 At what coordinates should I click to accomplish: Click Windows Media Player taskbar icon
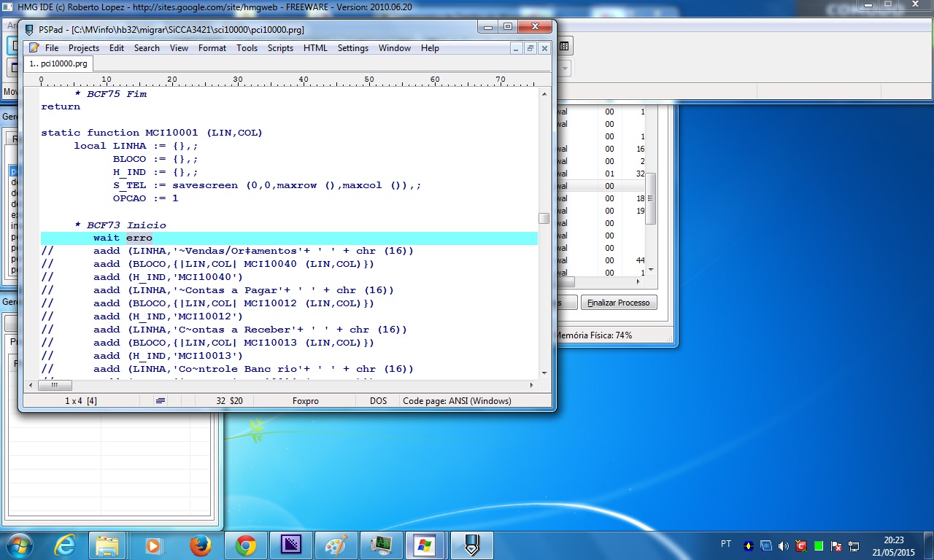coord(154,545)
